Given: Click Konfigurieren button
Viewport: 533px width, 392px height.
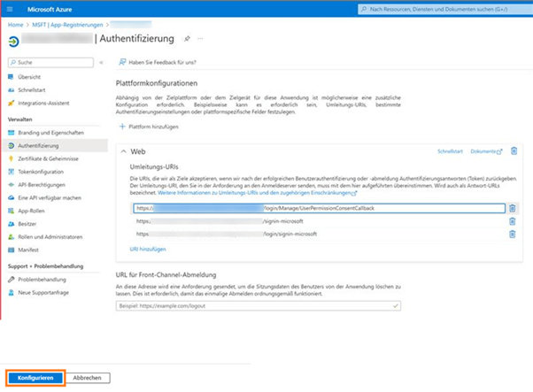Looking at the screenshot, I should point(35,378).
